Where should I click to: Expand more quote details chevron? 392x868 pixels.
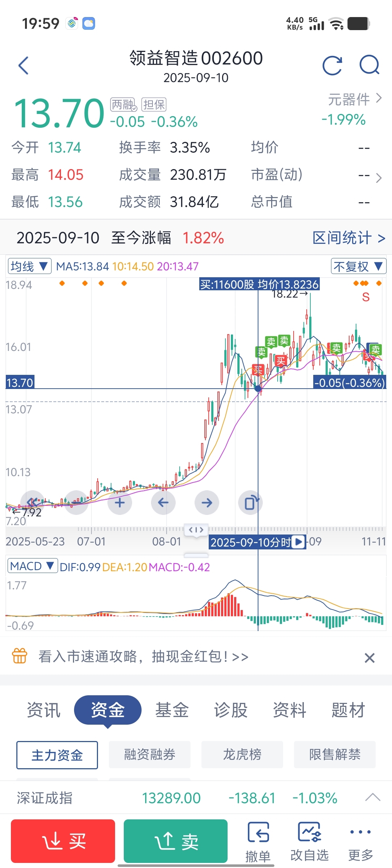pos(379,178)
